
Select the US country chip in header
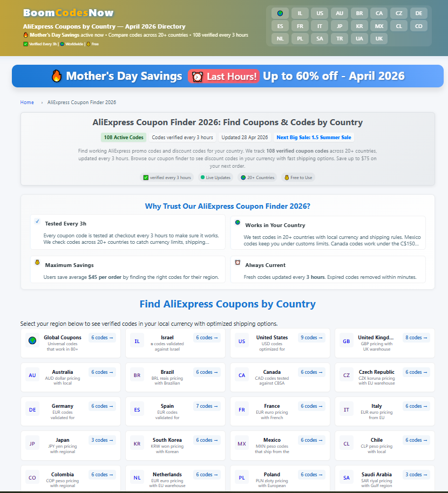(x=320, y=13)
